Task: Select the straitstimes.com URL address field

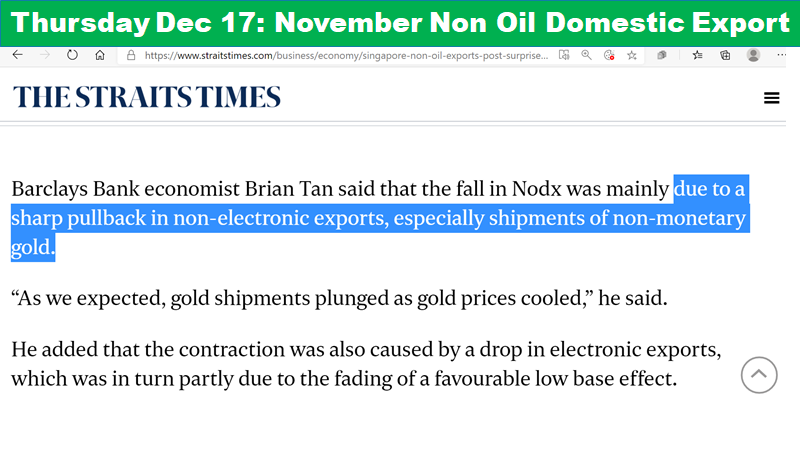Action: [x=346, y=55]
